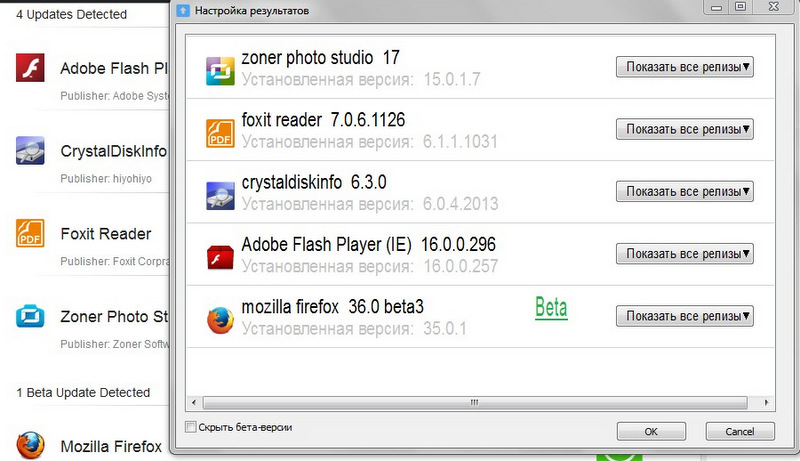Click the 1 Beta Update Detected heading
The image size is (800, 461).
coord(83,393)
